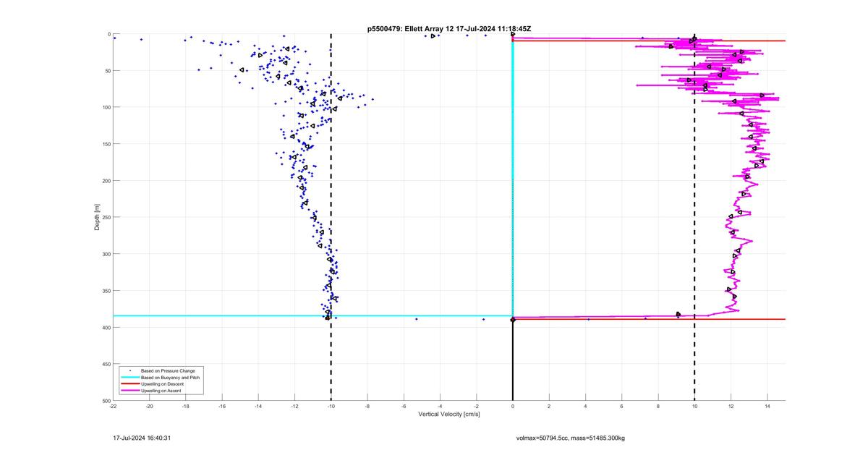Click the magenta line sample in the legend

coord(130,391)
